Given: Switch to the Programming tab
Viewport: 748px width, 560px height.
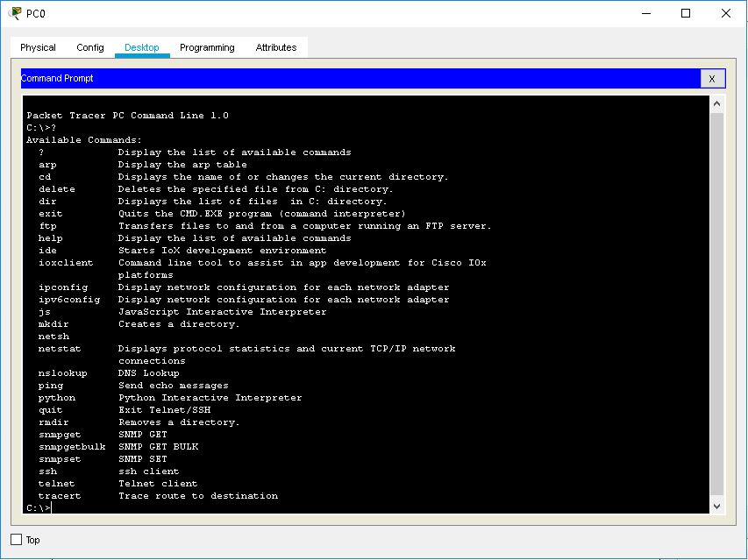Looking at the screenshot, I should pyautogui.click(x=206, y=46).
